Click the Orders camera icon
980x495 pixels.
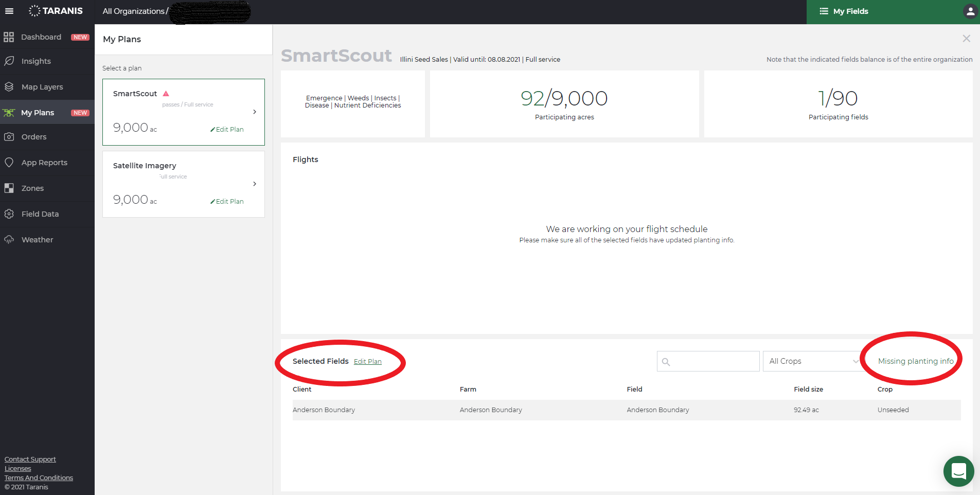tap(9, 137)
